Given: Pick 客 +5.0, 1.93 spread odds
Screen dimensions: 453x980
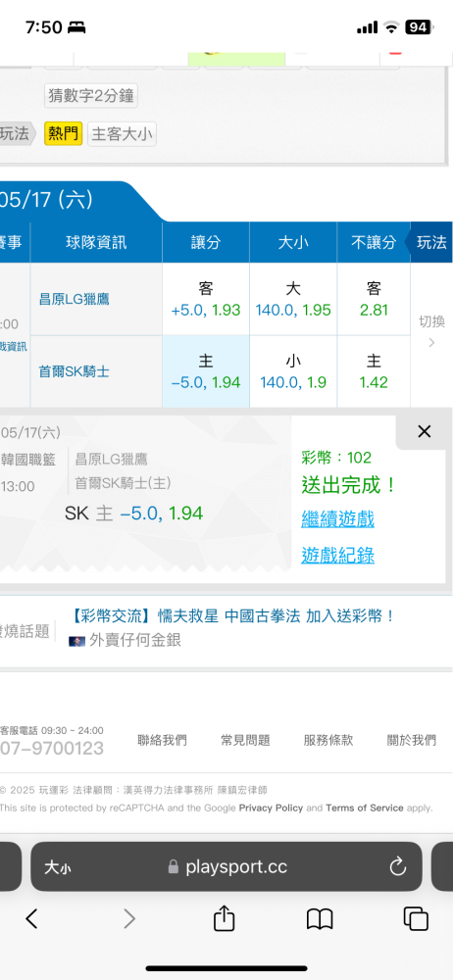Looking at the screenshot, I should point(206,299).
